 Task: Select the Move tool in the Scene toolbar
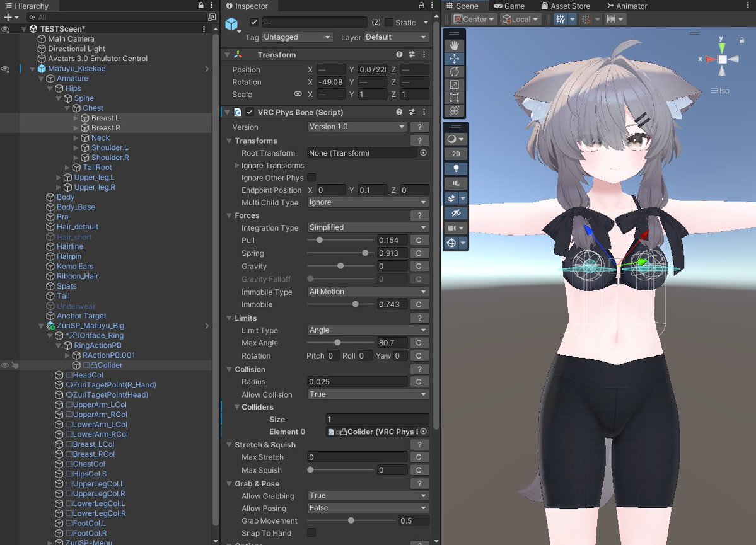(454, 59)
